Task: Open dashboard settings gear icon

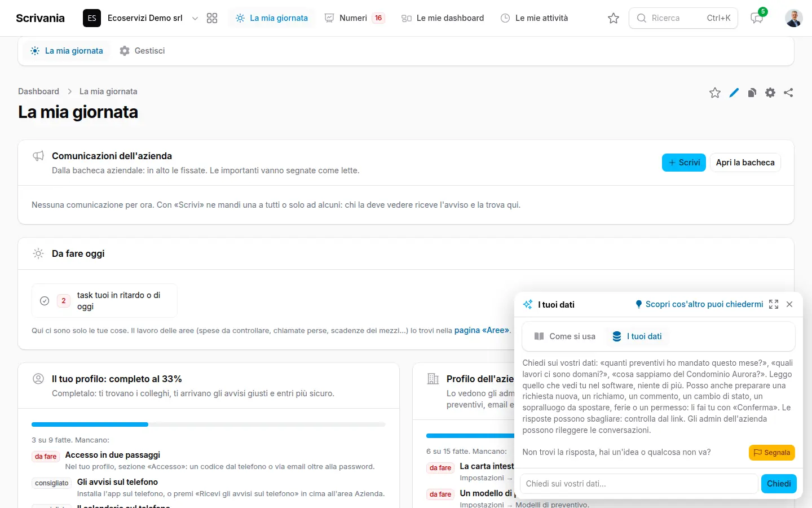Action: pos(770,93)
